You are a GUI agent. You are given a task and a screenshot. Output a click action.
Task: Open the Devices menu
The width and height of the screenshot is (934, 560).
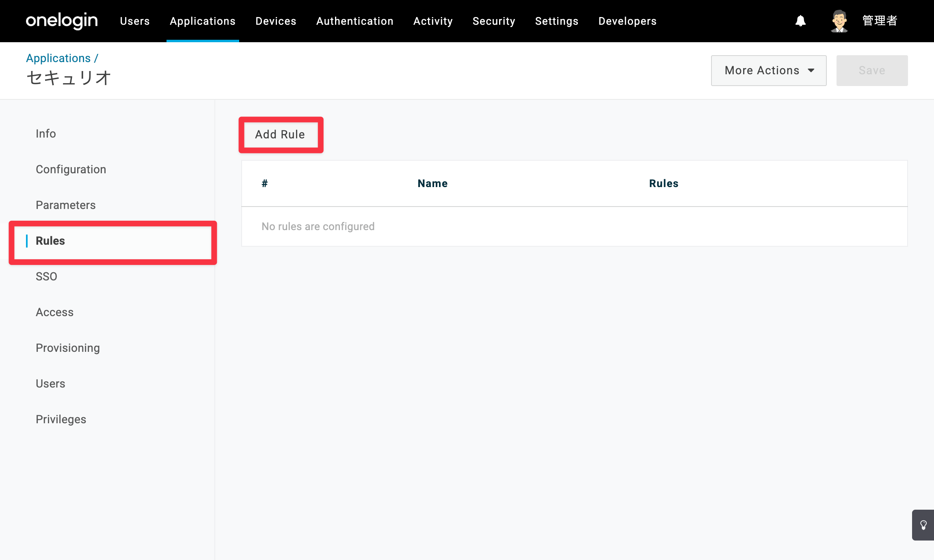[276, 21]
